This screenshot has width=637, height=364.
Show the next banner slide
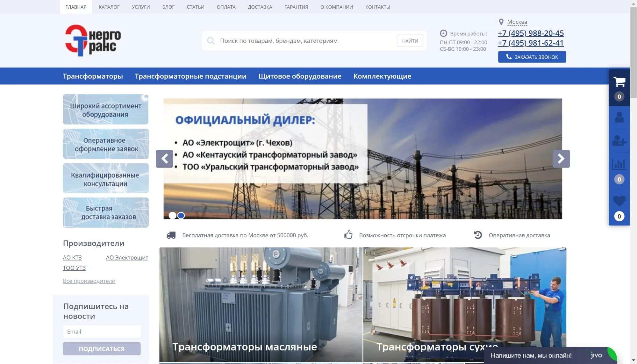click(561, 159)
